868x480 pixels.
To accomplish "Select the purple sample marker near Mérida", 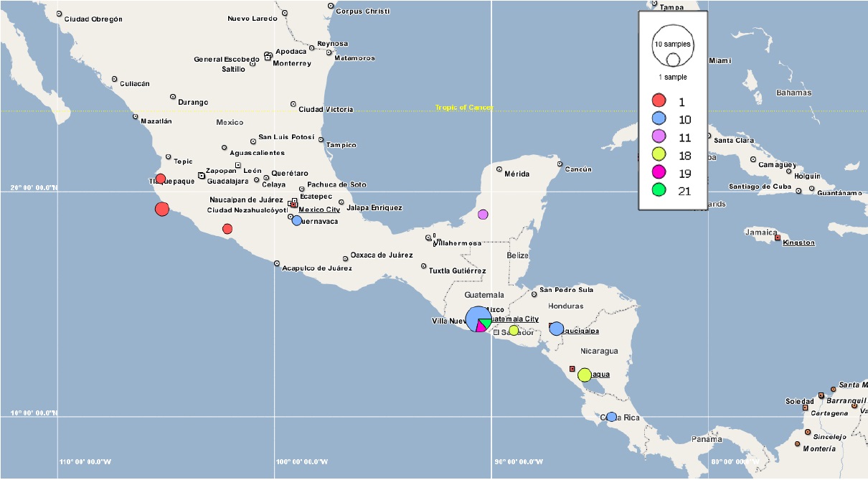I will (482, 213).
